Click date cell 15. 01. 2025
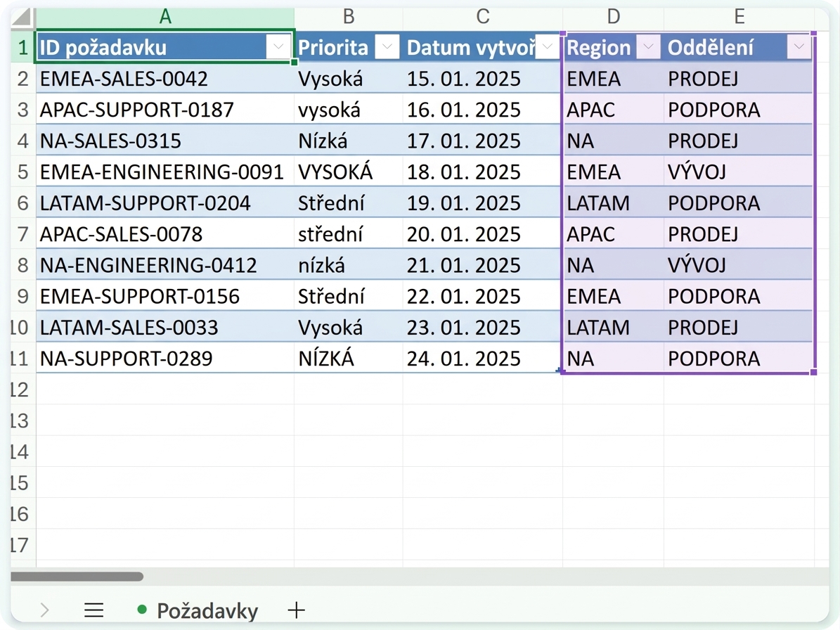Image resolution: width=840 pixels, height=630 pixels. click(483, 78)
